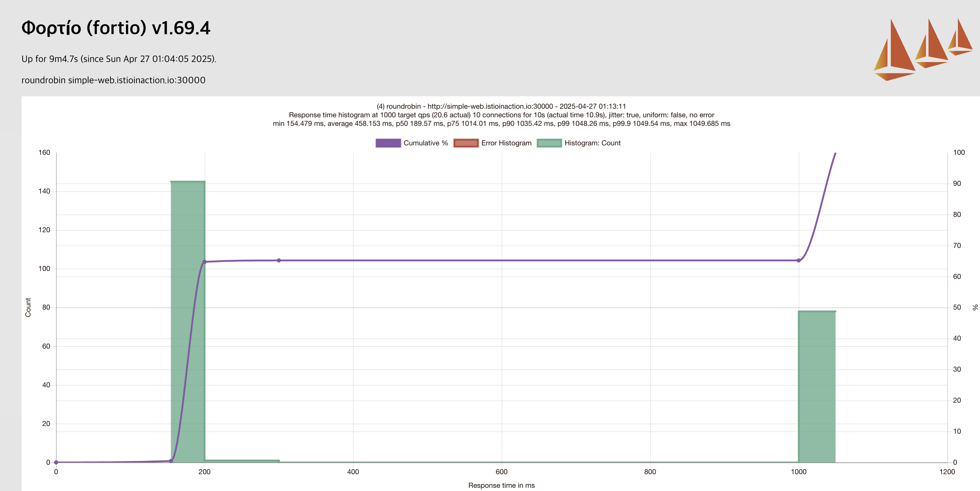
Task: Click the small low bar between 200-300 ms
Action: tap(242, 461)
